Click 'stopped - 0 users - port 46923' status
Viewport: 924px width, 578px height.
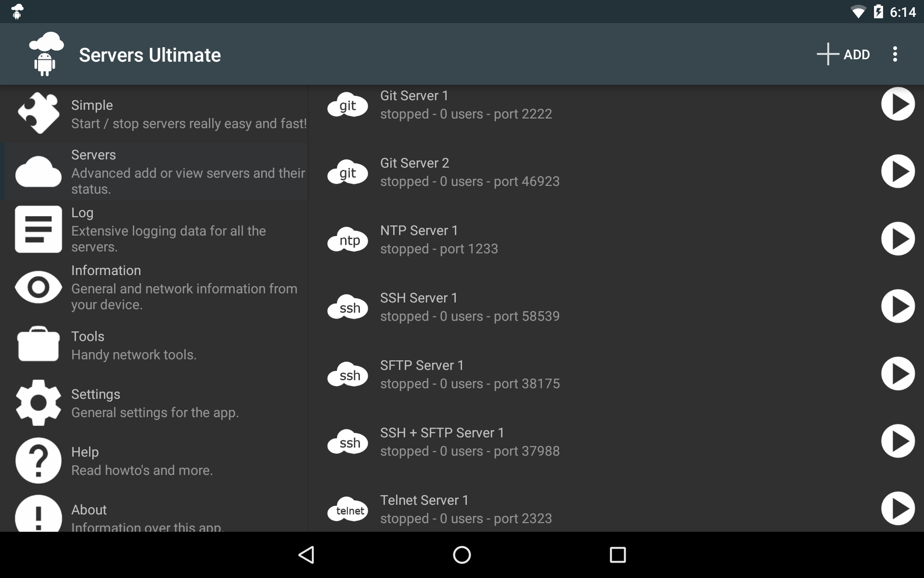click(x=470, y=182)
